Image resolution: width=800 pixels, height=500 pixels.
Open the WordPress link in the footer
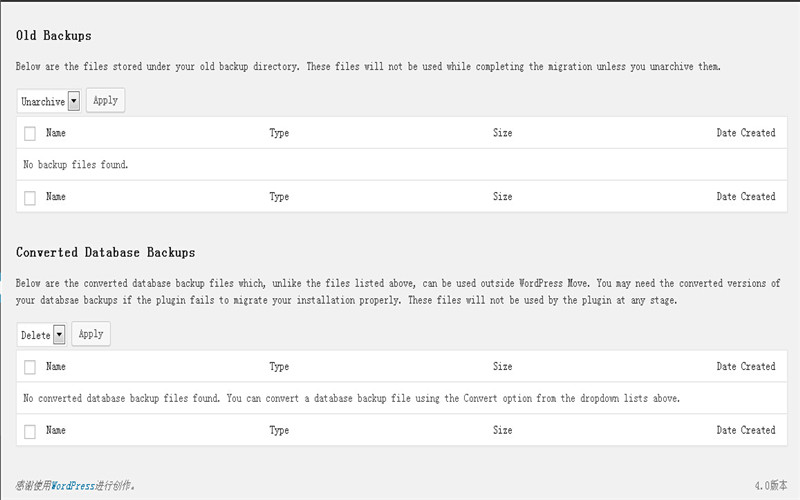pyautogui.click(x=75, y=485)
